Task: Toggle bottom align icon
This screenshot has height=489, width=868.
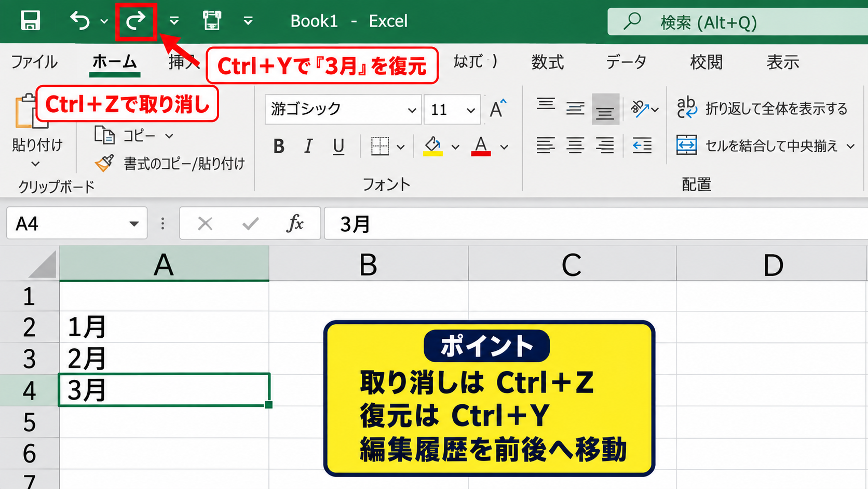Action: coord(605,109)
